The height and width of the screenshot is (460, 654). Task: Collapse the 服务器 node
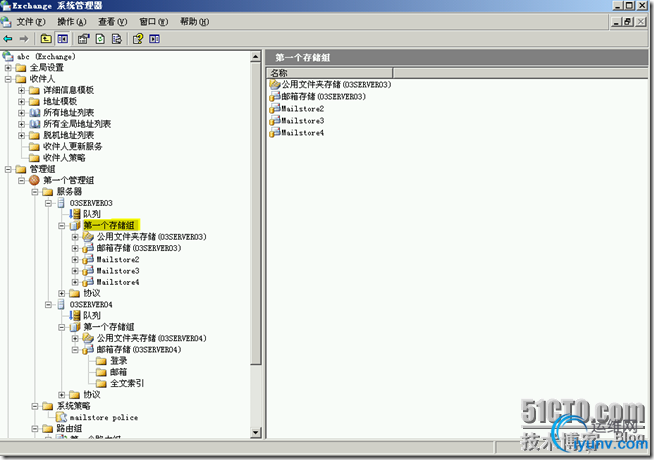[35, 191]
